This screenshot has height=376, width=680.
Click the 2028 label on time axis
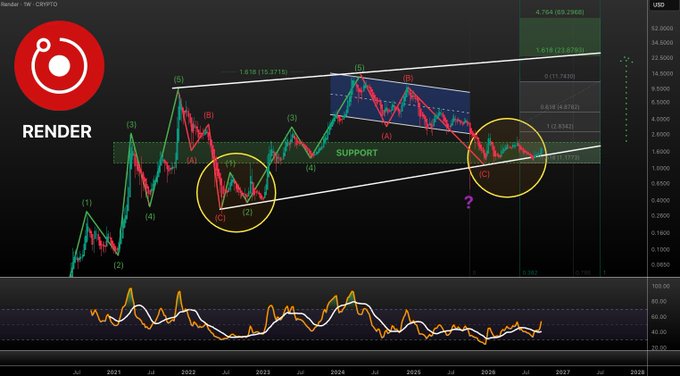pyautogui.click(x=637, y=372)
